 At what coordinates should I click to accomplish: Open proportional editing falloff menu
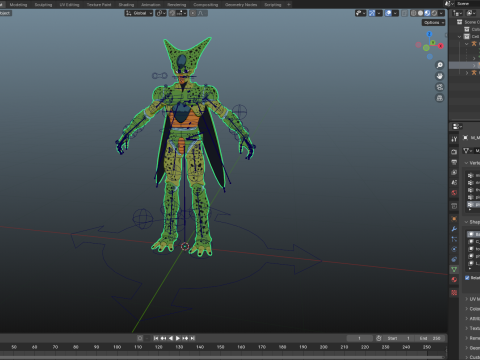point(202,13)
